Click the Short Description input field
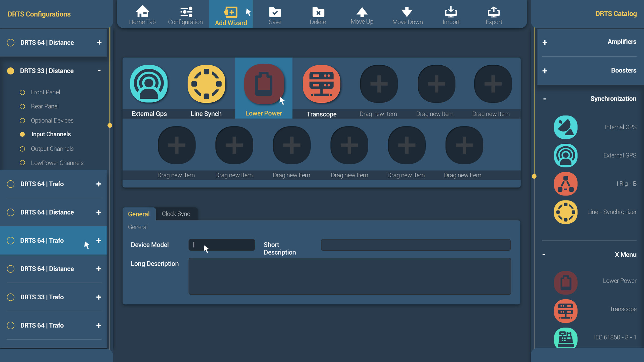Image resolution: width=644 pixels, height=362 pixels. coord(416,245)
